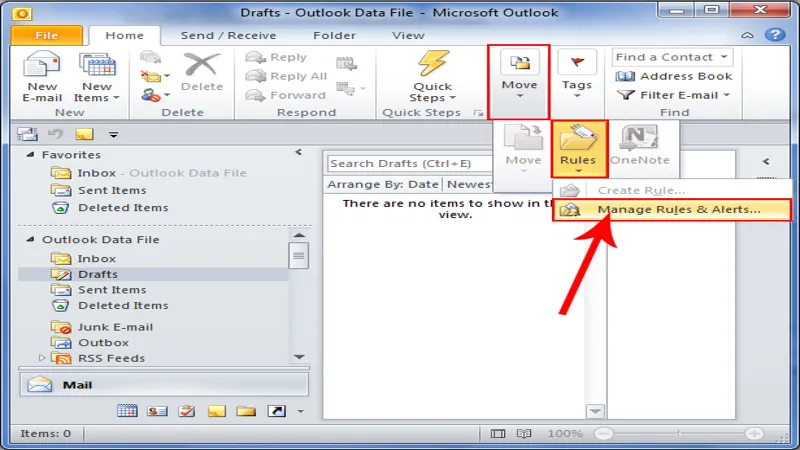Select Create Rule menu item
Screen dimensions: 800x450
tap(672, 190)
